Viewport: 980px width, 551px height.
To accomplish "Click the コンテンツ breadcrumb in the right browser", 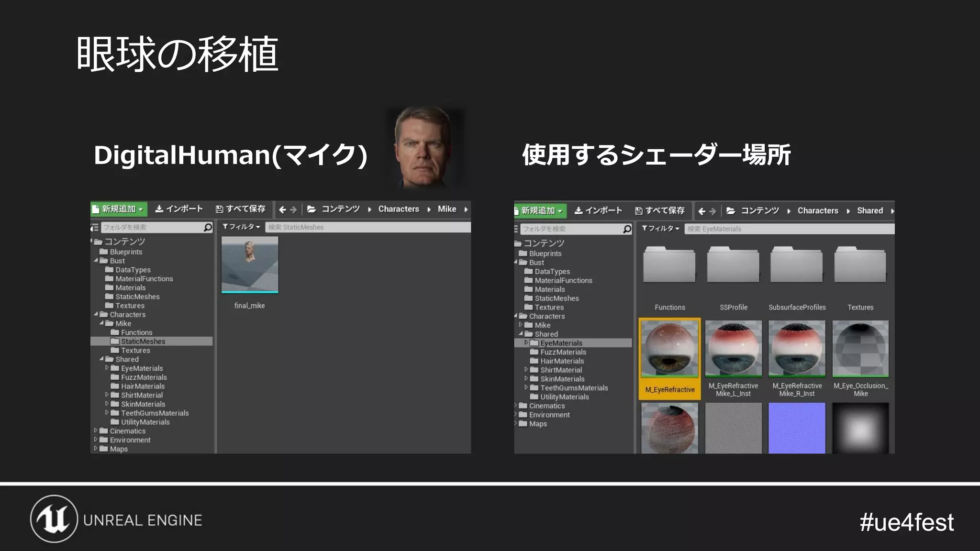I will [760, 210].
